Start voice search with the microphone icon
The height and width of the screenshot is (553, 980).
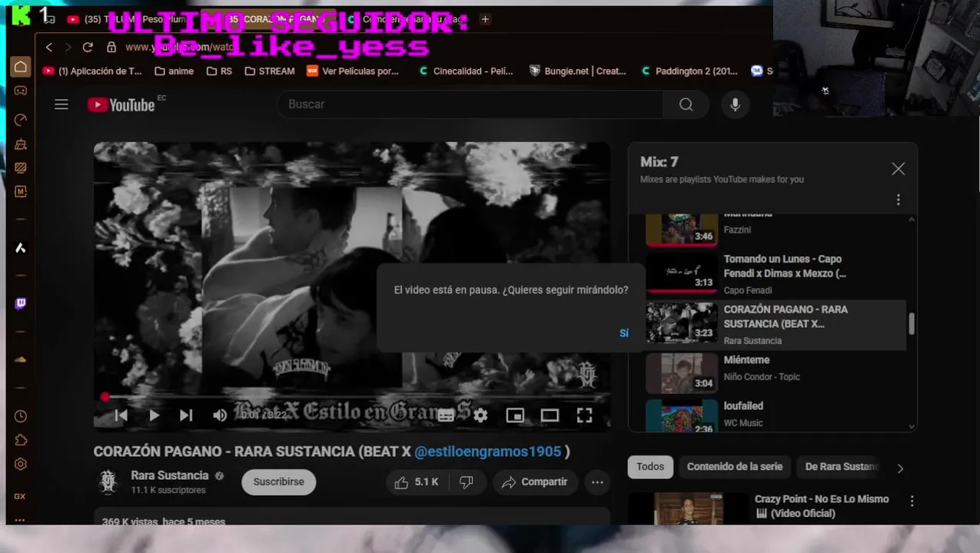[735, 104]
